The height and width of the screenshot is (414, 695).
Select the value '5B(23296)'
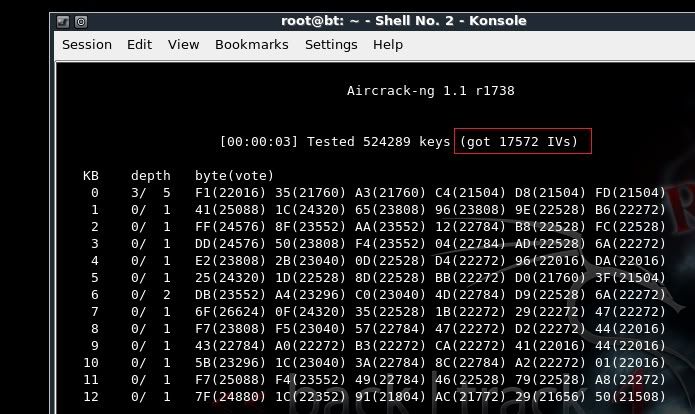230,363
